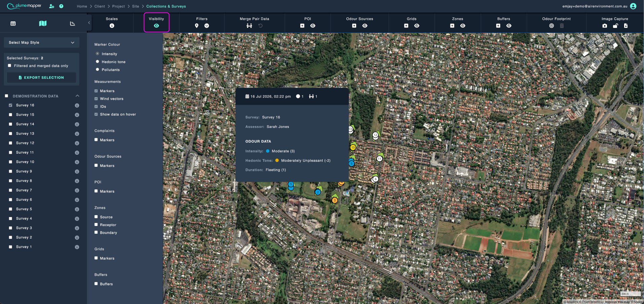Click the Filters location pin icon
The width and height of the screenshot is (644, 304).
click(197, 26)
